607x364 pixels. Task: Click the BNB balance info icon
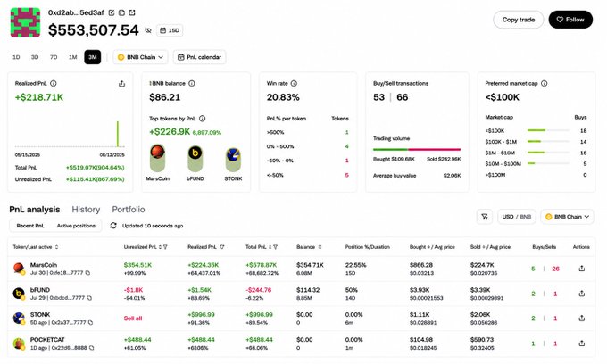(192, 83)
